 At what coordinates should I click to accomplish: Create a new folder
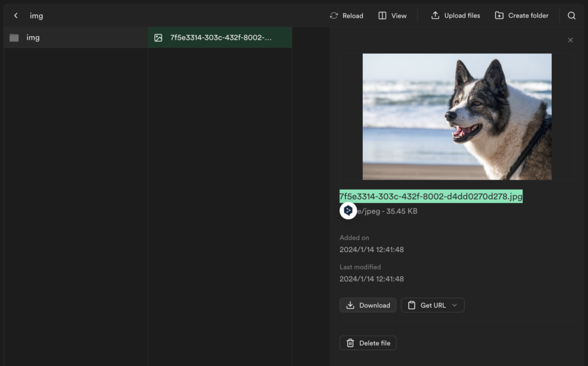point(521,16)
